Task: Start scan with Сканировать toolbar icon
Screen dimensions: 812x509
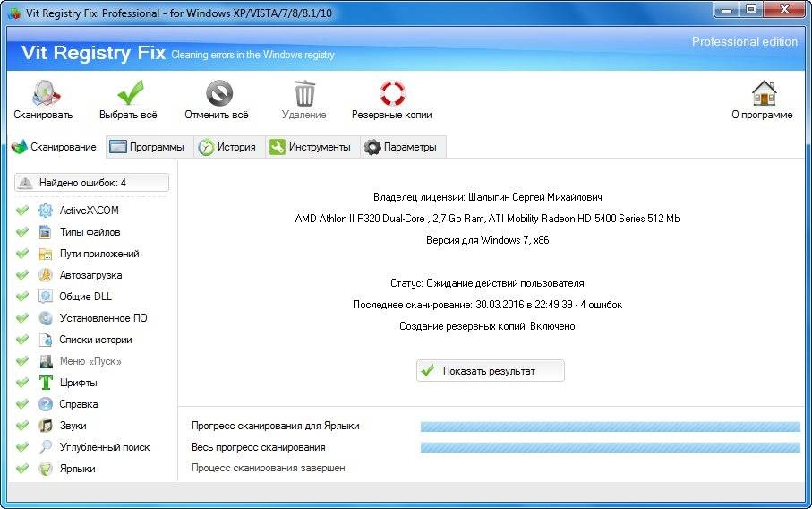Action: pyautogui.click(x=46, y=93)
